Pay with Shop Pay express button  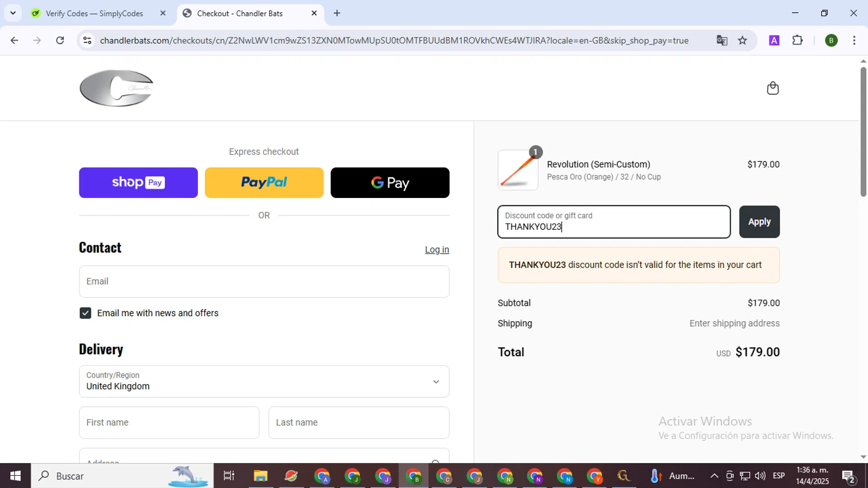click(x=138, y=183)
